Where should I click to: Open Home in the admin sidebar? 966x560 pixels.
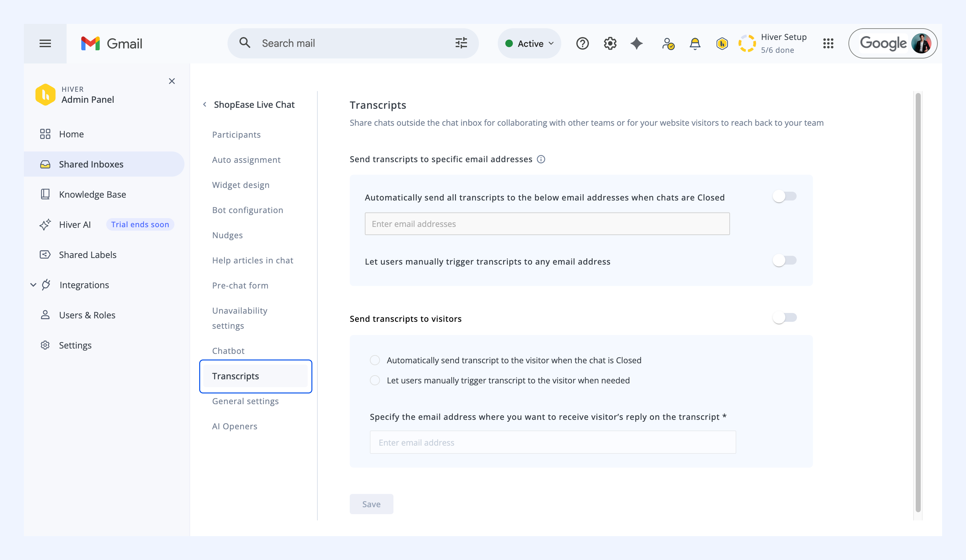[x=71, y=134]
